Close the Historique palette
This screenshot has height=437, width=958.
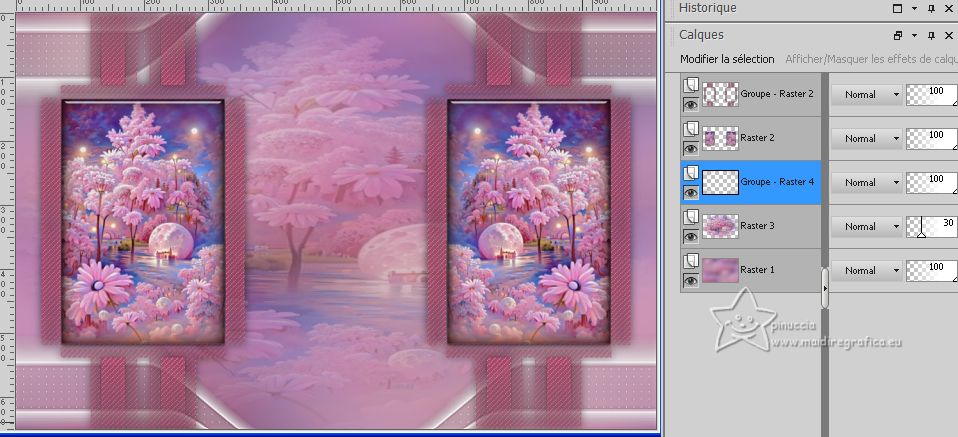click(948, 9)
